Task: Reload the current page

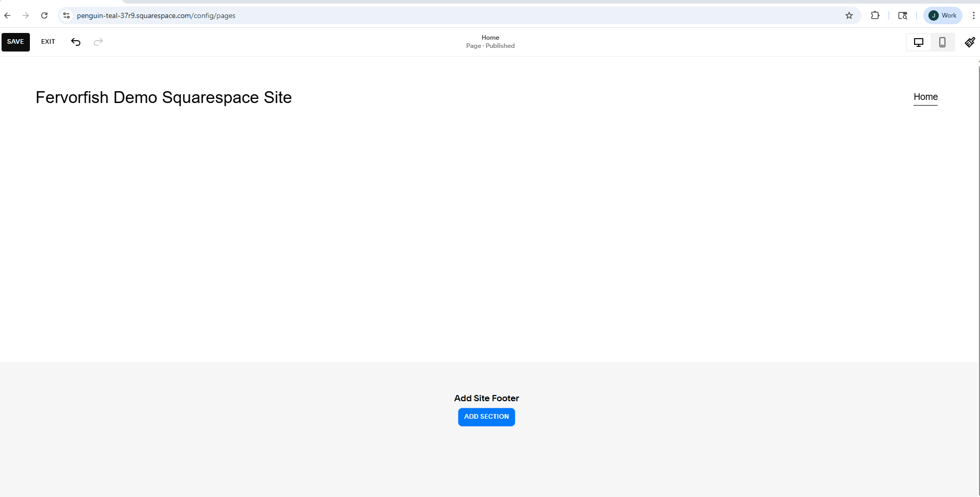Action: point(44,15)
